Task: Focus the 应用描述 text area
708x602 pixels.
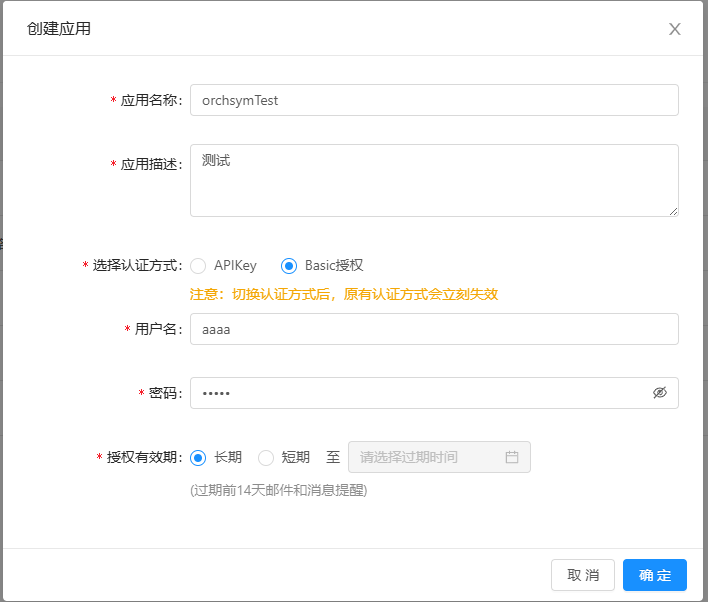Action: [434, 180]
